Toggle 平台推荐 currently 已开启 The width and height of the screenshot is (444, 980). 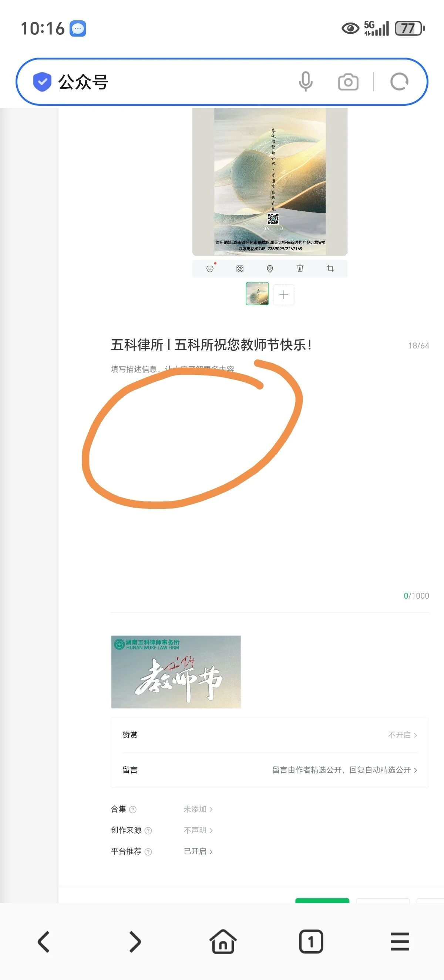click(x=198, y=851)
